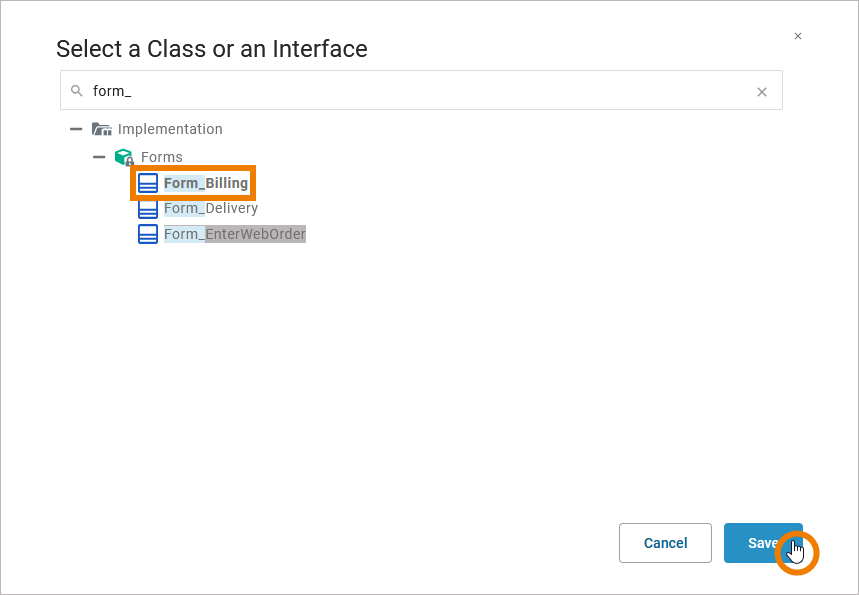Collapse the Implementation tree node
The height and width of the screenshot is (595, 859).
(76, 129)
